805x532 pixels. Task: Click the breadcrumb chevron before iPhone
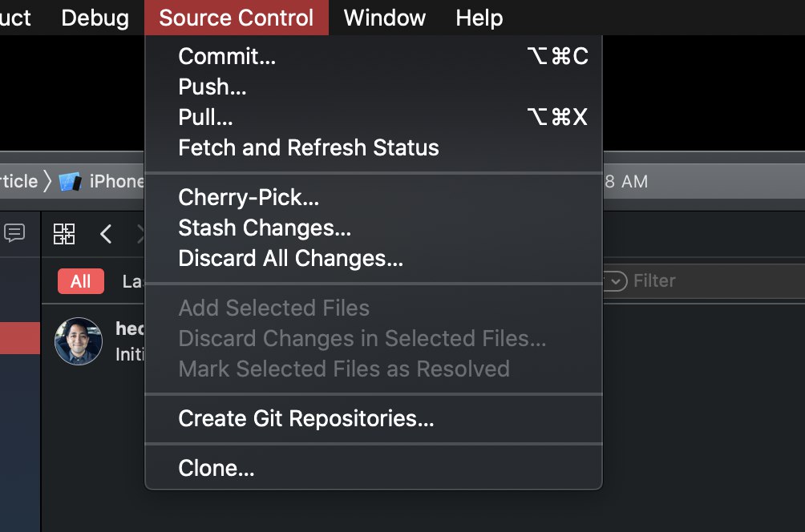tap(47, 181)
